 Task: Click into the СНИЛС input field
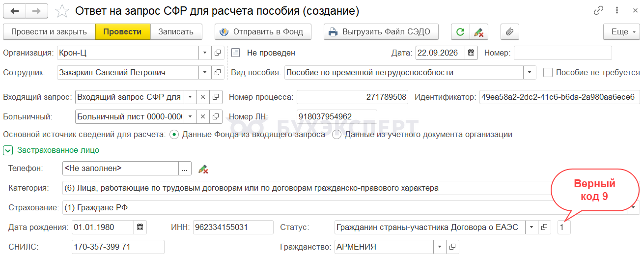(117, 247)
